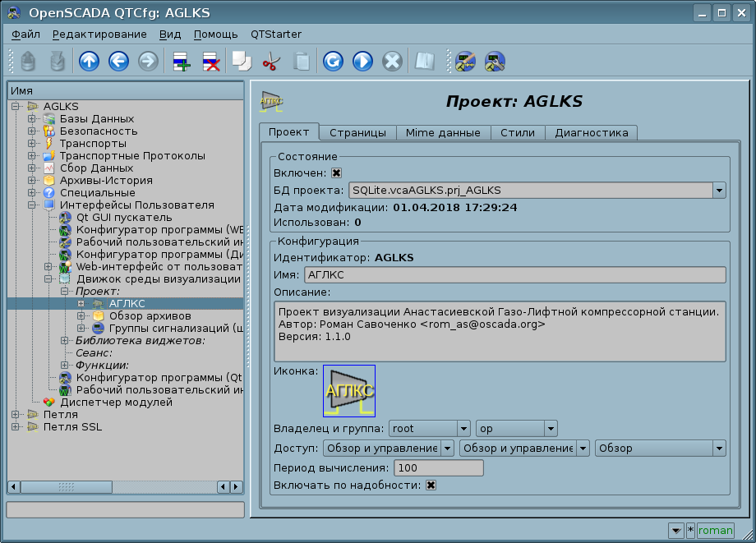Click into the Период вычисления field
The width and height of the screenshot is (756, 543).
tap(439, 468)
